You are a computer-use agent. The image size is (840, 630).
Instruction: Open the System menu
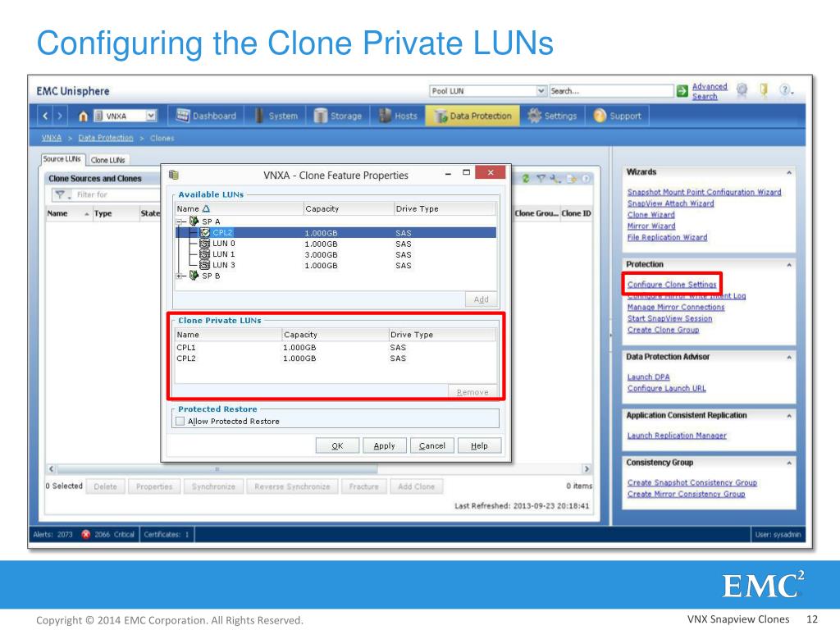pyautogui.click(x=276, y=116)
